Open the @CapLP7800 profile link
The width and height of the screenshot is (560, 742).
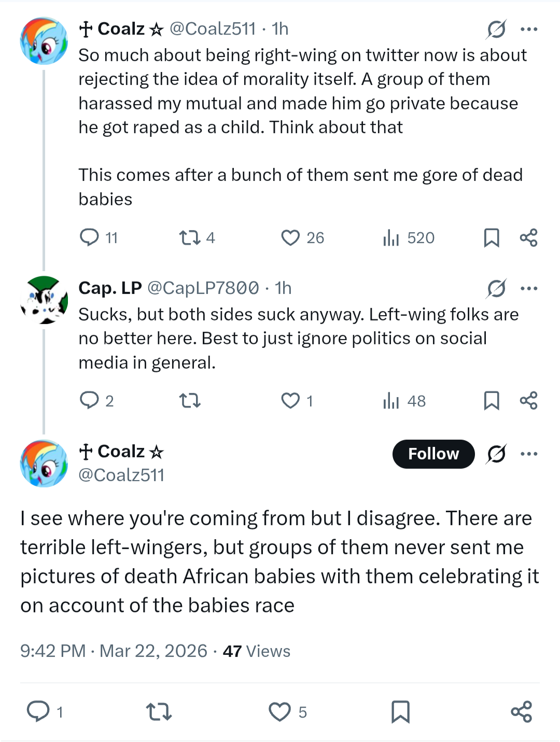click(x=203, y=288)
